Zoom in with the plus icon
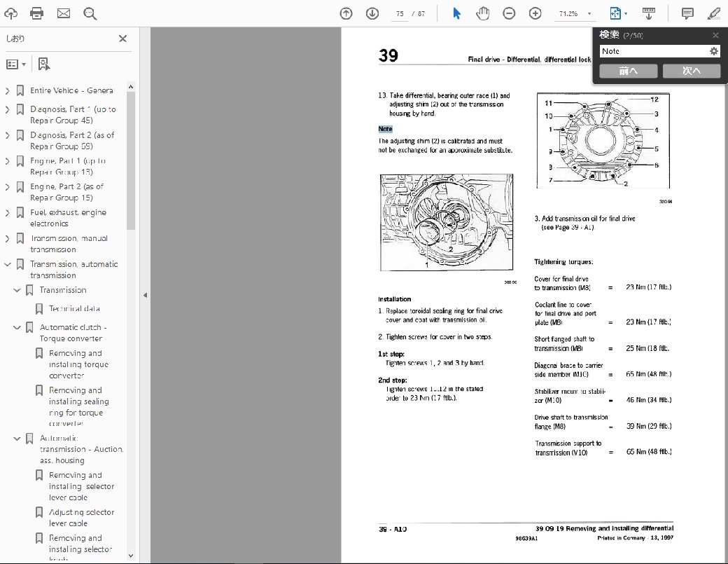728x564 pixels. (x=535, y=13)
